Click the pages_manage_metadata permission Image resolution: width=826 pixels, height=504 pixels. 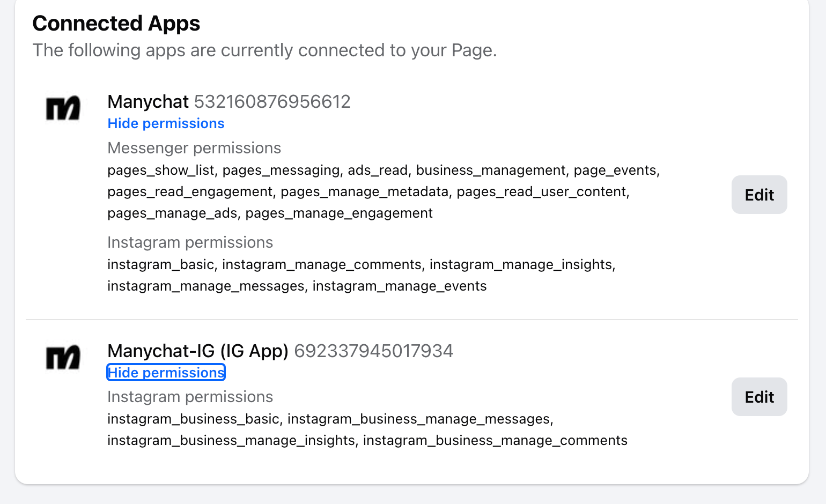point(365,191)
